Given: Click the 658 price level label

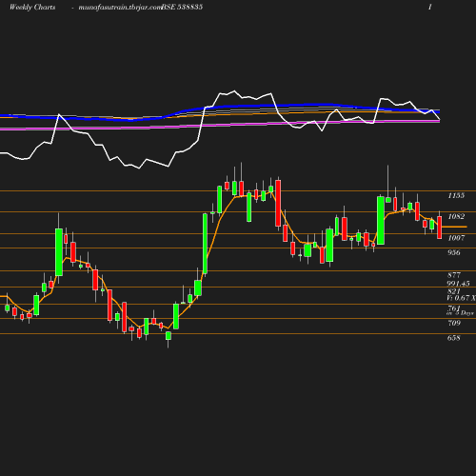Looking at the screenshot, I should pyautogui.click(x=454, y=338).
